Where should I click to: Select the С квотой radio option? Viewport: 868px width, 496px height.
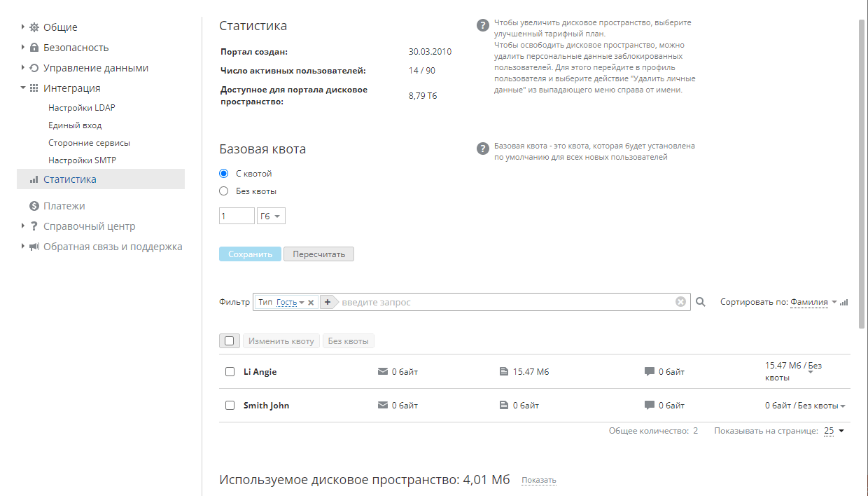click(x=224, y=173)
